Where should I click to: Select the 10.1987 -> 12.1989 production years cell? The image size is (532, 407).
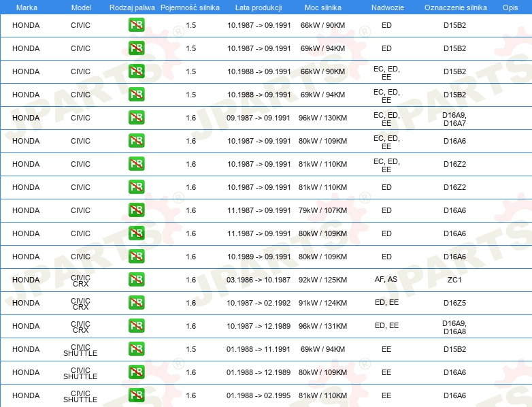point(259,326)
